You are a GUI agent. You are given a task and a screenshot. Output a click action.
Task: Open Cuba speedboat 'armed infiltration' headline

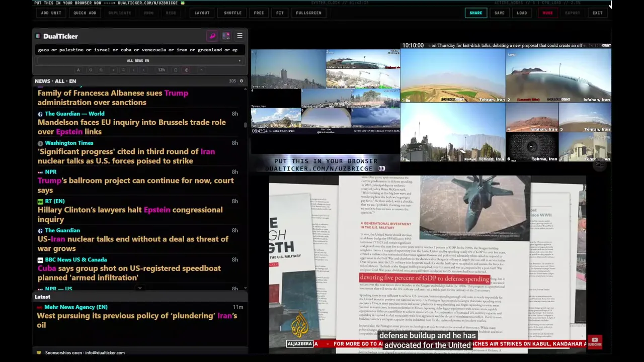point(129,273)
